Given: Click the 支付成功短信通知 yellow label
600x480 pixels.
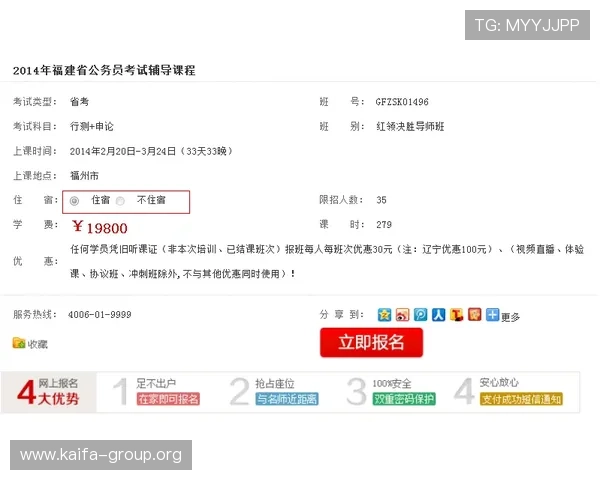Looking at the screenshot, I should [x=521, y=399].
